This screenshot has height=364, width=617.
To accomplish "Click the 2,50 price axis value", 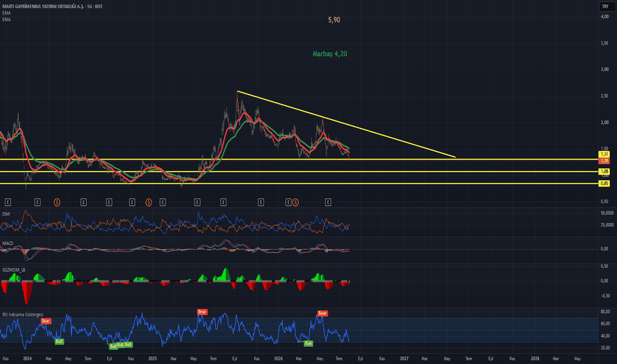I will tap(604, 95).
